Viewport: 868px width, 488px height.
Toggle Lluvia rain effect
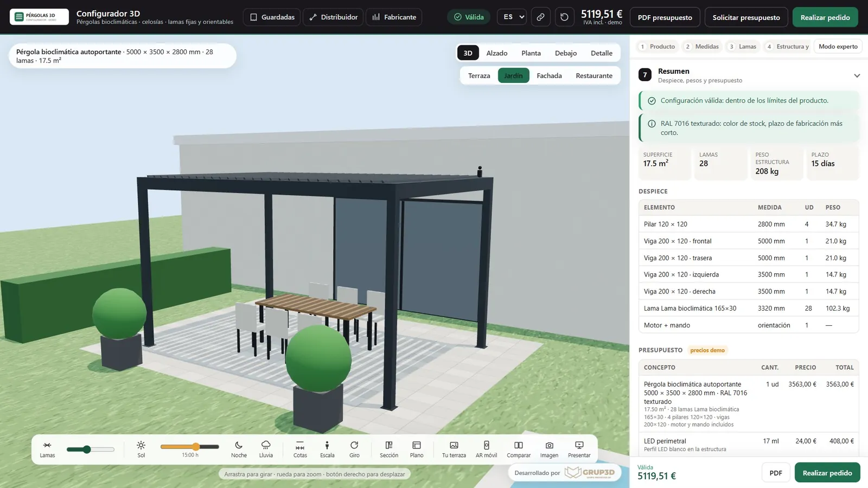[x=266, y=449]
